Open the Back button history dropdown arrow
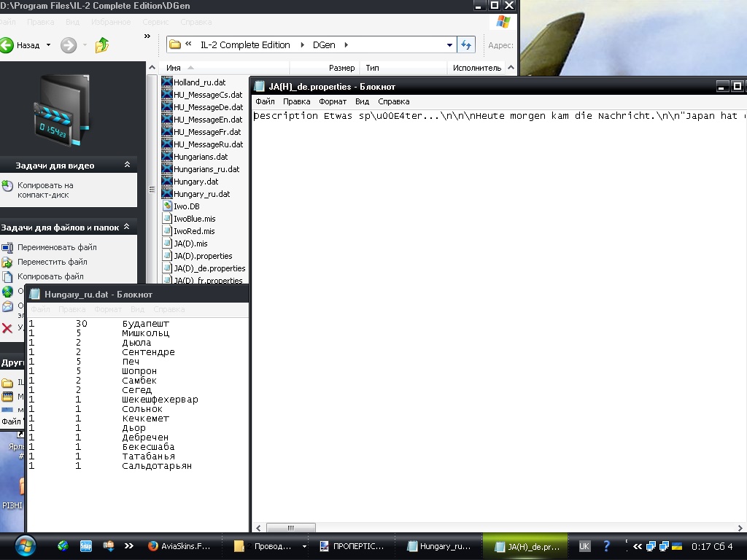Image resolution: width=747 pixels, height=560 pixels. (x=48, y=45)
